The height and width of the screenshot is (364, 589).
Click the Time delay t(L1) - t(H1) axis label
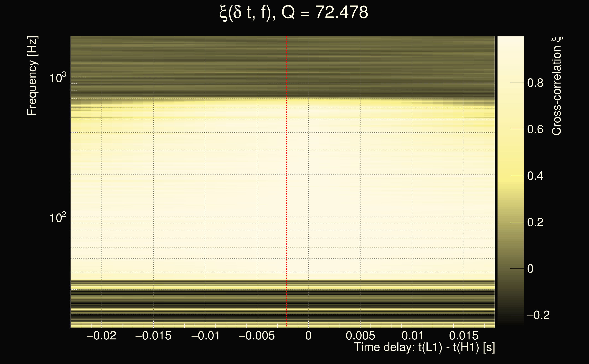pos(424,347)
